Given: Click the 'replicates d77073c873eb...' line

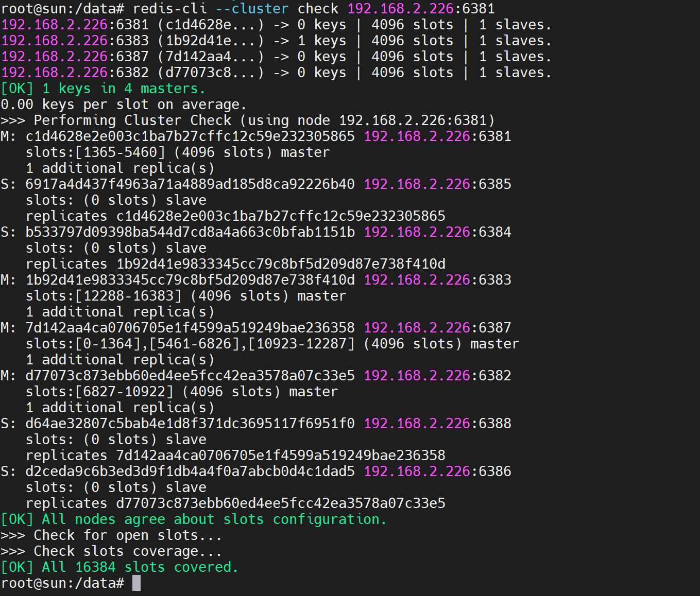Looking at the screenshot, I should [235, 503].
